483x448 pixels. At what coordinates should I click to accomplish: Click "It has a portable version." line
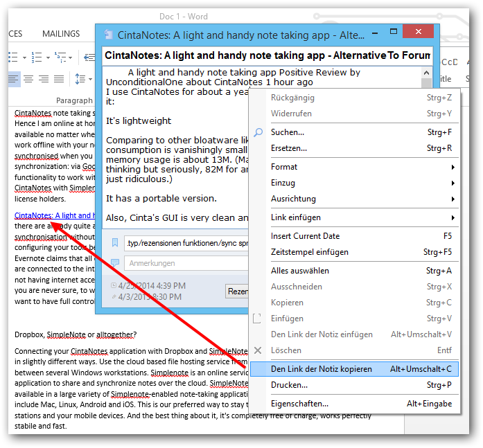161,199
